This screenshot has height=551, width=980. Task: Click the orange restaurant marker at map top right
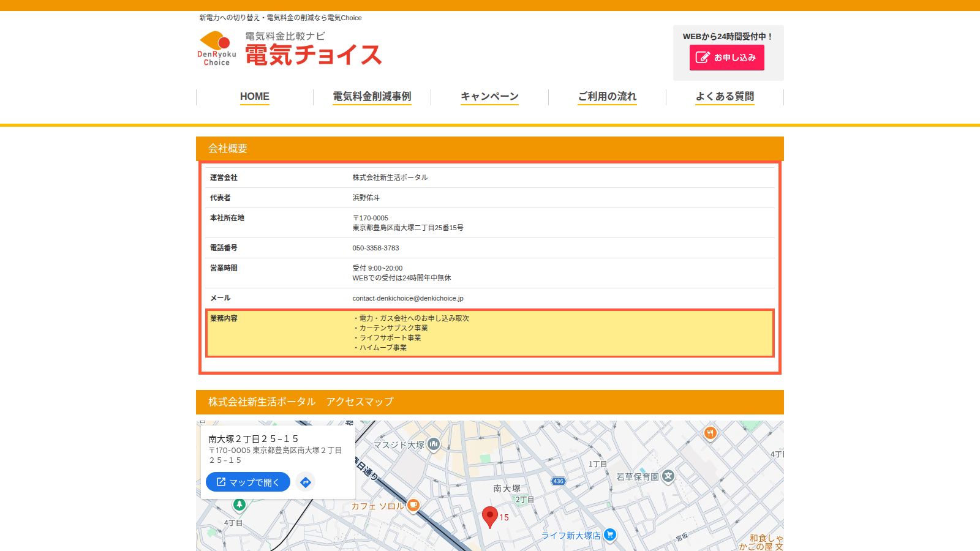point(710,433)
